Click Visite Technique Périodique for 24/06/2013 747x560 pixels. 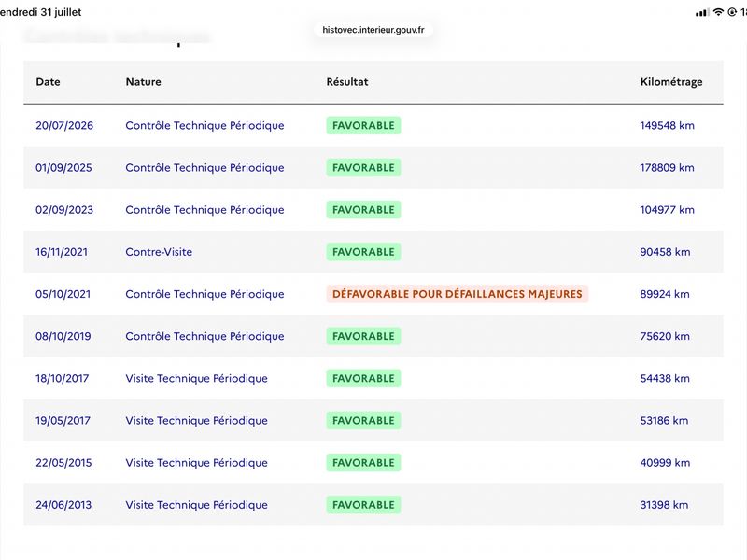pos(196,505)
